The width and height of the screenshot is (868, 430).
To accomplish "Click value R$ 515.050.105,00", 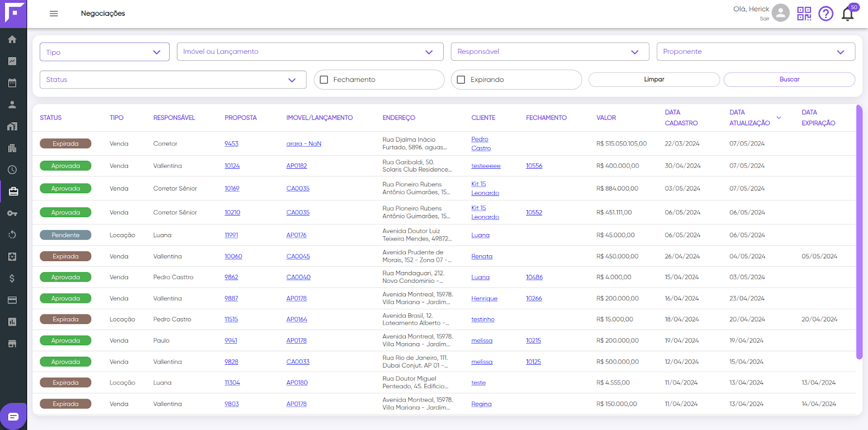I will pyautogui.click(x=621, y=144).
